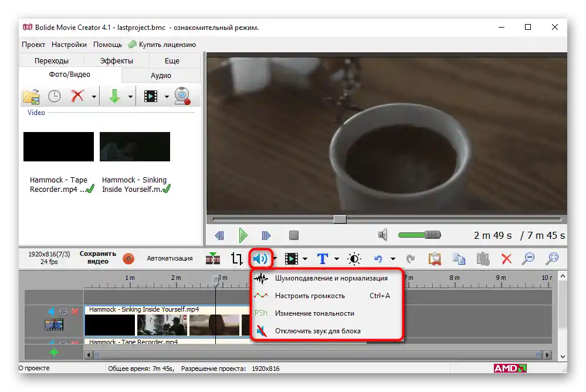The width and height of the screenshot is (586, 392).
Task: Select the crop tool icon
Action: click(236, 258)
